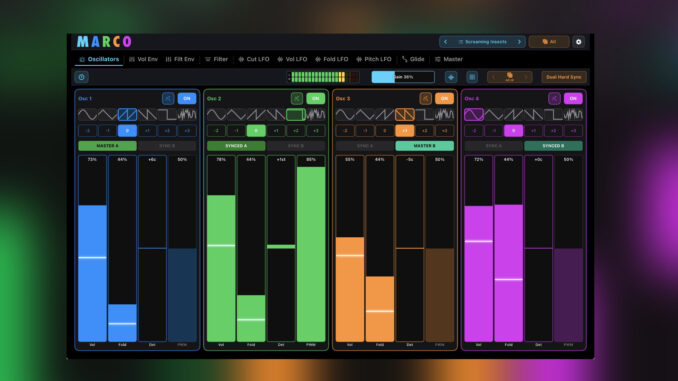Go to next preset with right chevron
Viewport: 678px width, 381px height.
(x=519, y=42)
